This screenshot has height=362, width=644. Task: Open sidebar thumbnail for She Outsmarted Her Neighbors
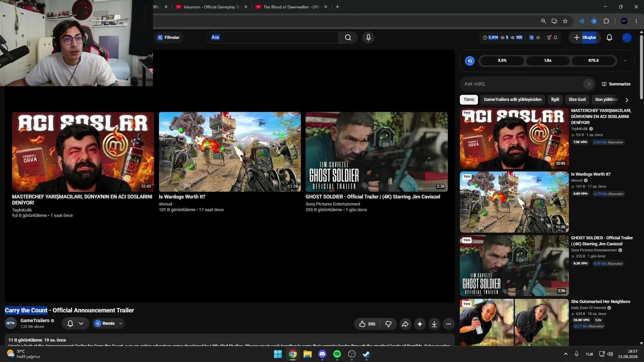pos(514,322)
